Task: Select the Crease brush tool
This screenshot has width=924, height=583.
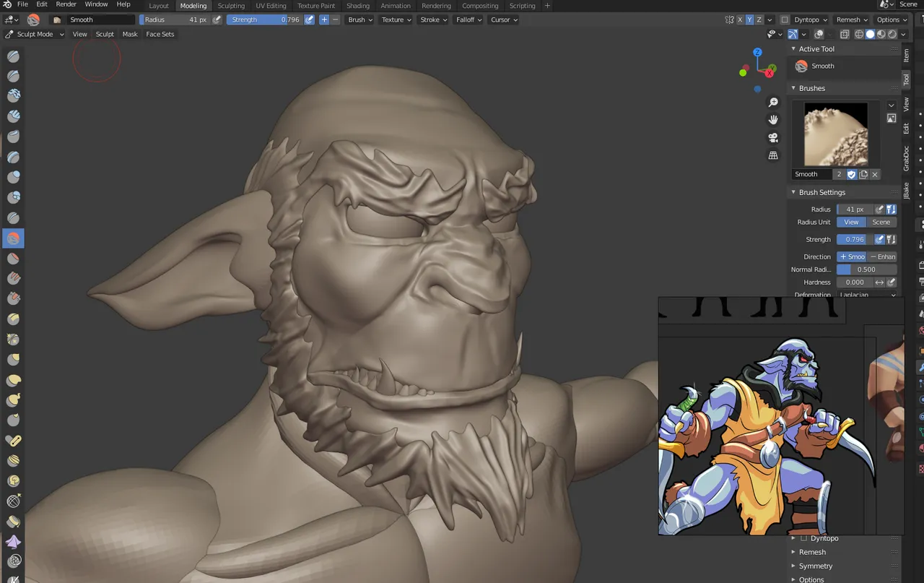Action: click(x=13, y=217)
